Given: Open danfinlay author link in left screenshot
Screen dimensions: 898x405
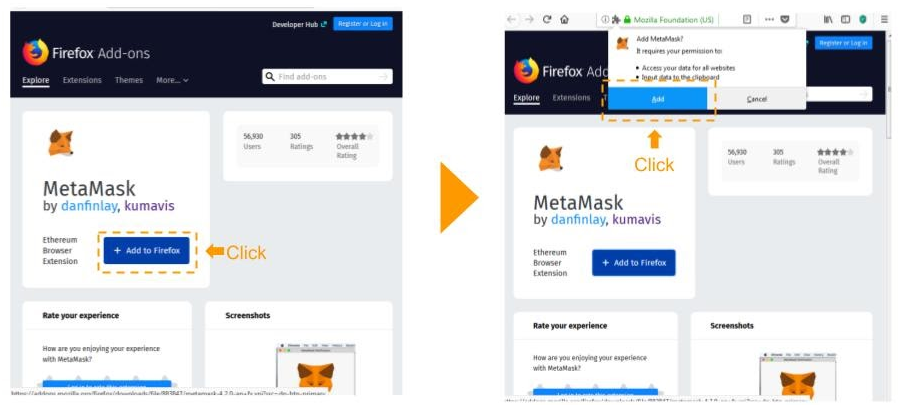Looking at the screenshot, I should pos(89,206).
